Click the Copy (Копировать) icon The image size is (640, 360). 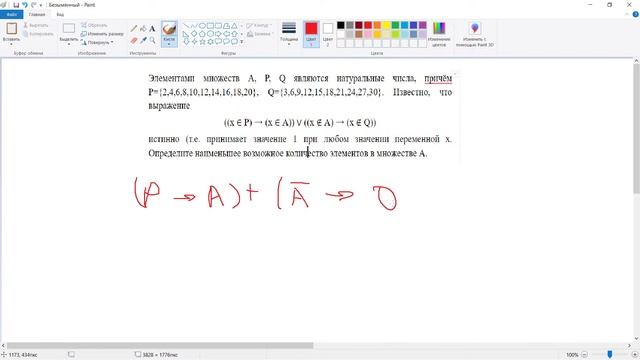tap(26, 34)
